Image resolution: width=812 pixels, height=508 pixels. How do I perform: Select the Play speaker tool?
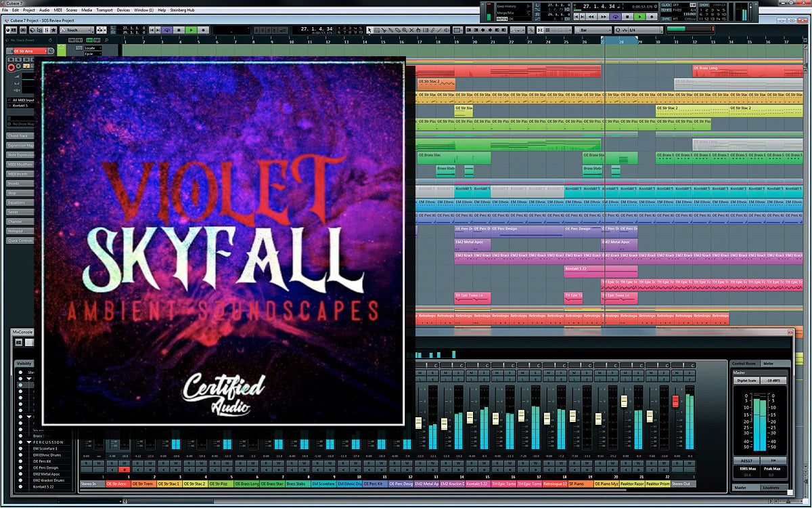[447, 30]
